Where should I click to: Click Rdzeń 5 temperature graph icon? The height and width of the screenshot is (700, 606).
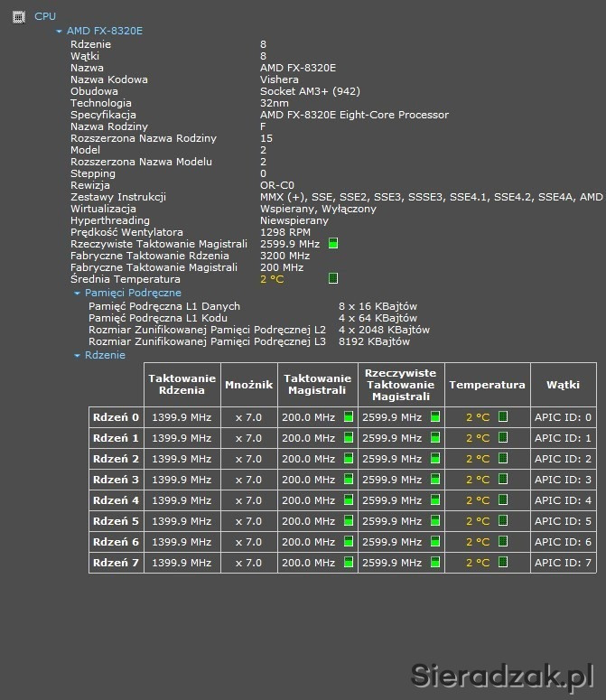pyautogui.click(x=503, y=520)
